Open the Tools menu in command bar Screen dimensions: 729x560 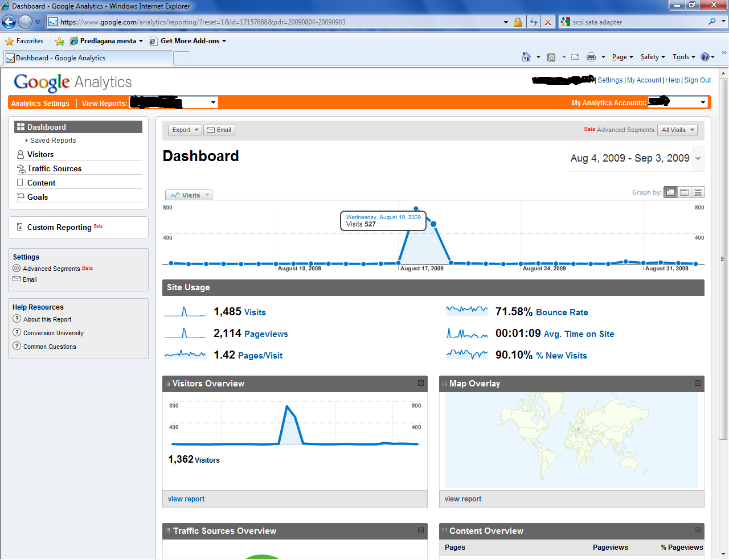point(684,57)
